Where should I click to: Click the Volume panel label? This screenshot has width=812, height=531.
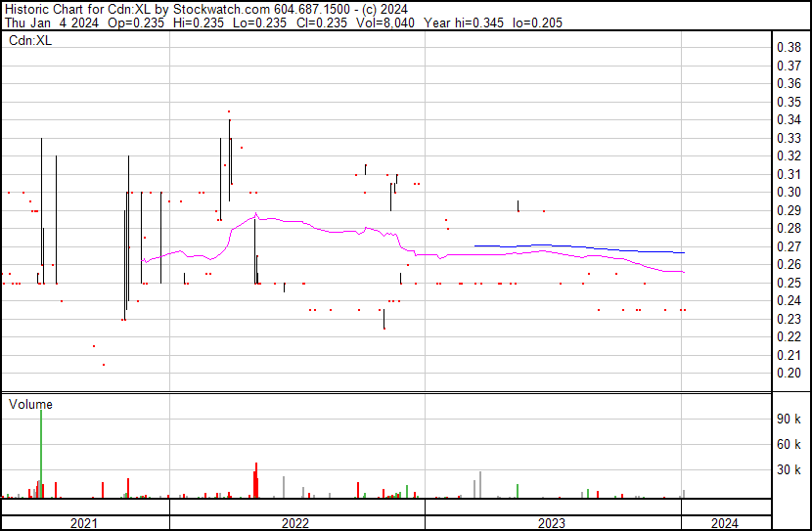point(30,404)
